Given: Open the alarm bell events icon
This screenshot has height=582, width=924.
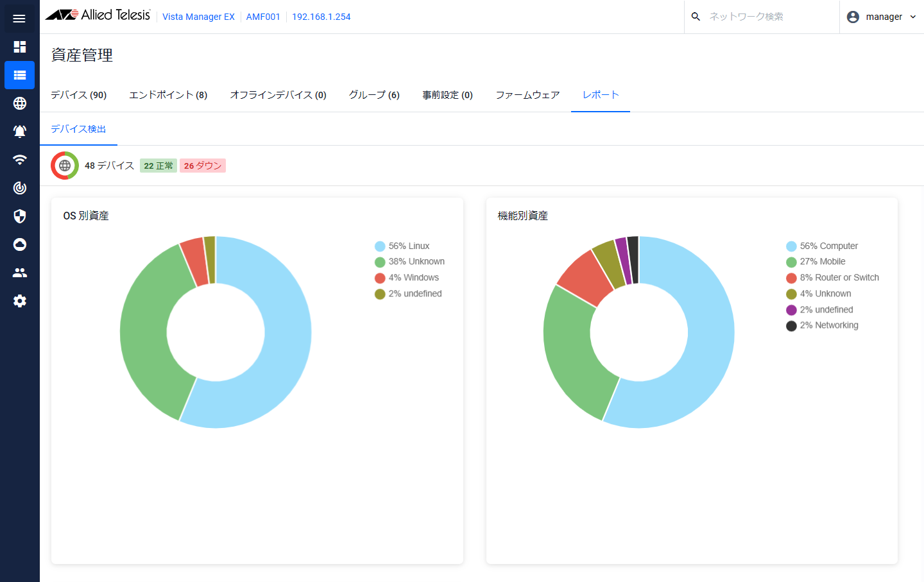Looking at the screenshot, I should click(x=19, y=132).
